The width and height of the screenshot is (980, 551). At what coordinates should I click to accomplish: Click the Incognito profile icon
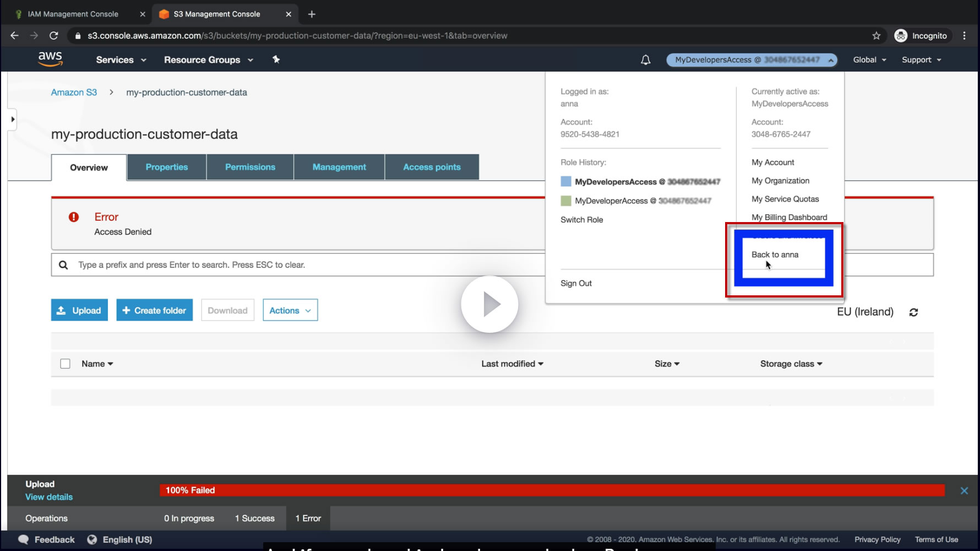click(901, 35)
